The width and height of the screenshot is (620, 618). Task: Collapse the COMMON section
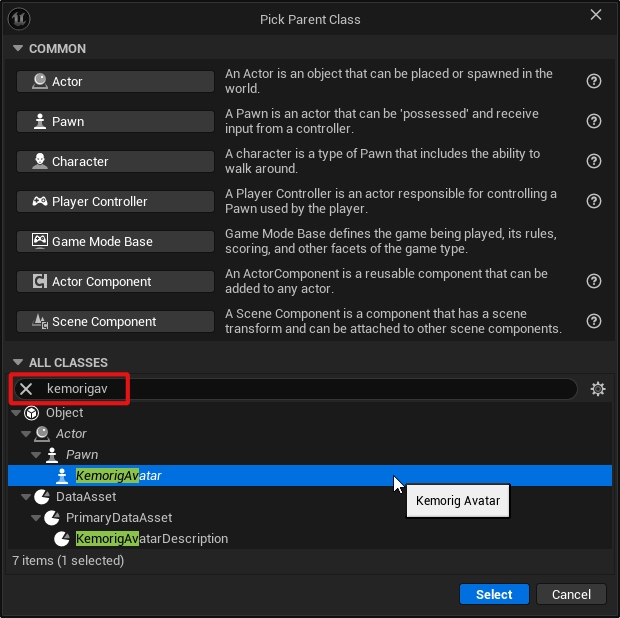click(x=17, y=48)
